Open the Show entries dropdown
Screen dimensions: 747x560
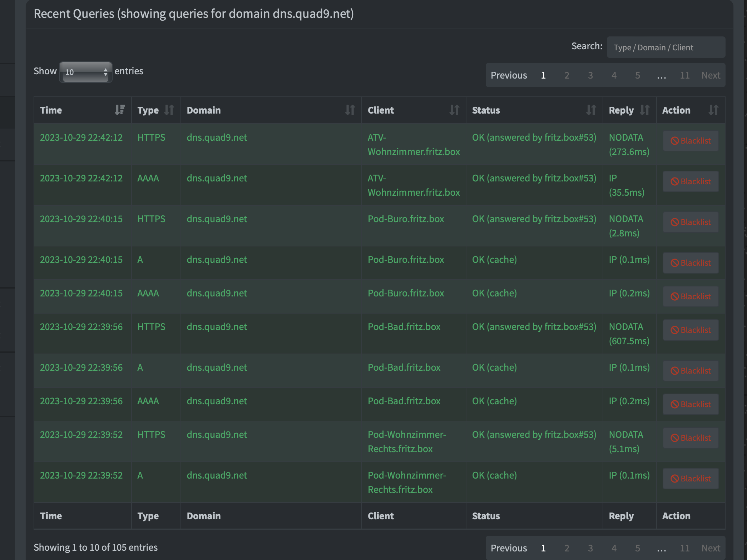86,72
